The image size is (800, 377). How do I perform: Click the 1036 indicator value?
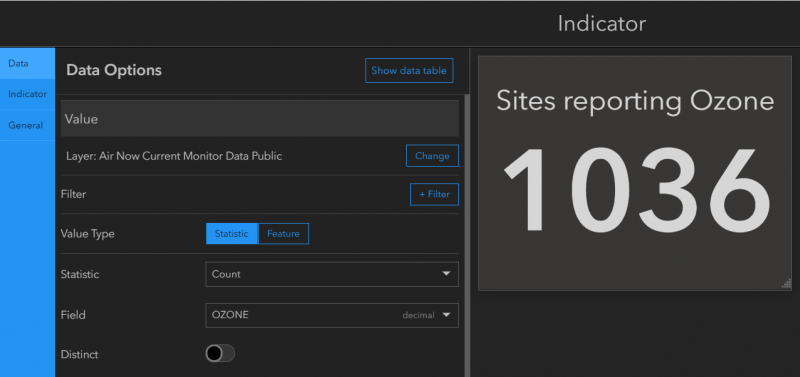[x=637, y=191]
